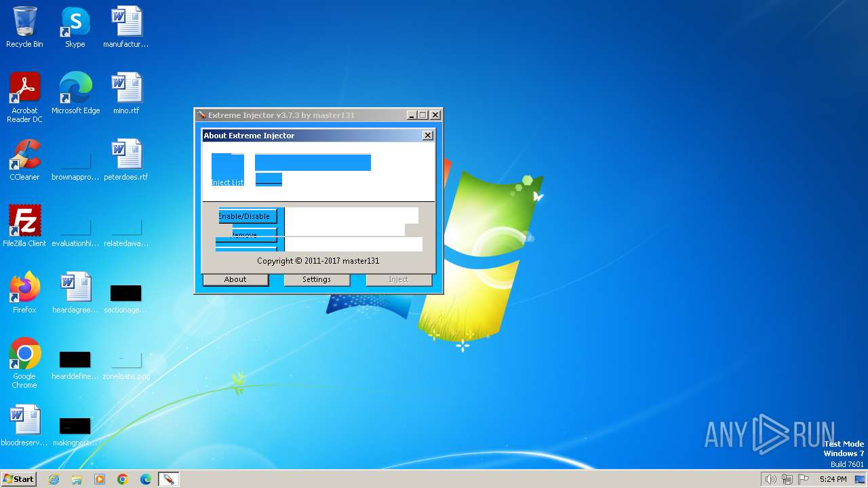Open the Start menu

point(18,479)
